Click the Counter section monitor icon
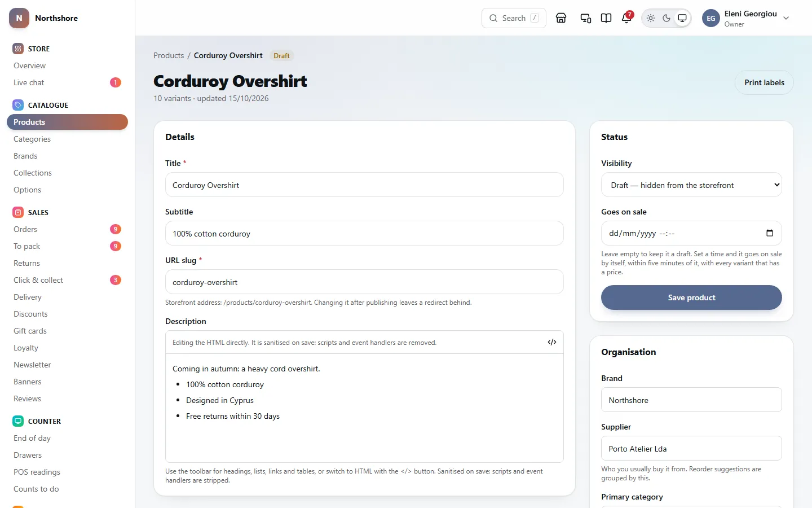This screenshot has width=812, height=508. point(18,421)
